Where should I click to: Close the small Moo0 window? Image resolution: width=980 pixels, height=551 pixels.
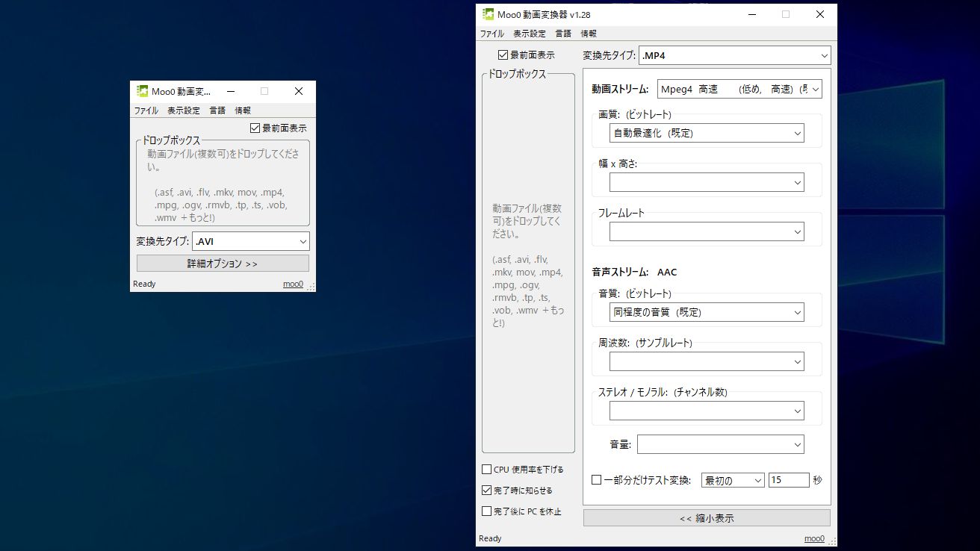(x=299, y=91)
